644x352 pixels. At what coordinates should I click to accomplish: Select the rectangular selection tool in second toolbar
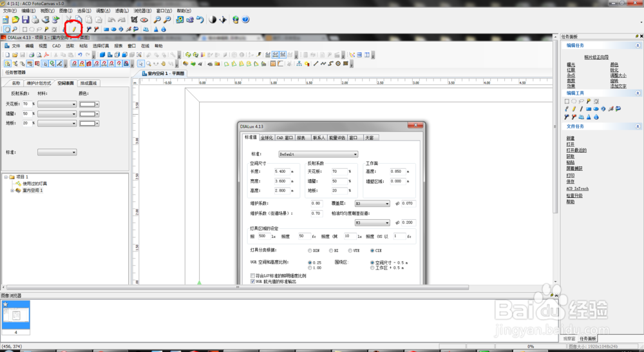24,29
